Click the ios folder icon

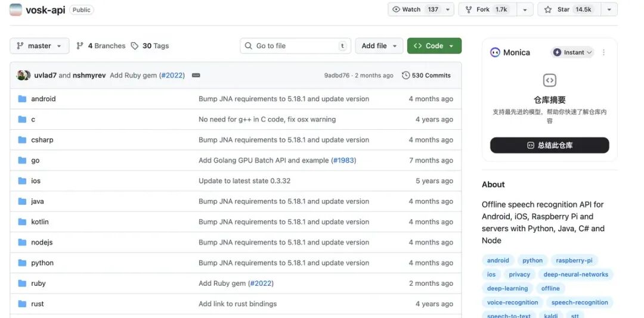pos(22,181)
